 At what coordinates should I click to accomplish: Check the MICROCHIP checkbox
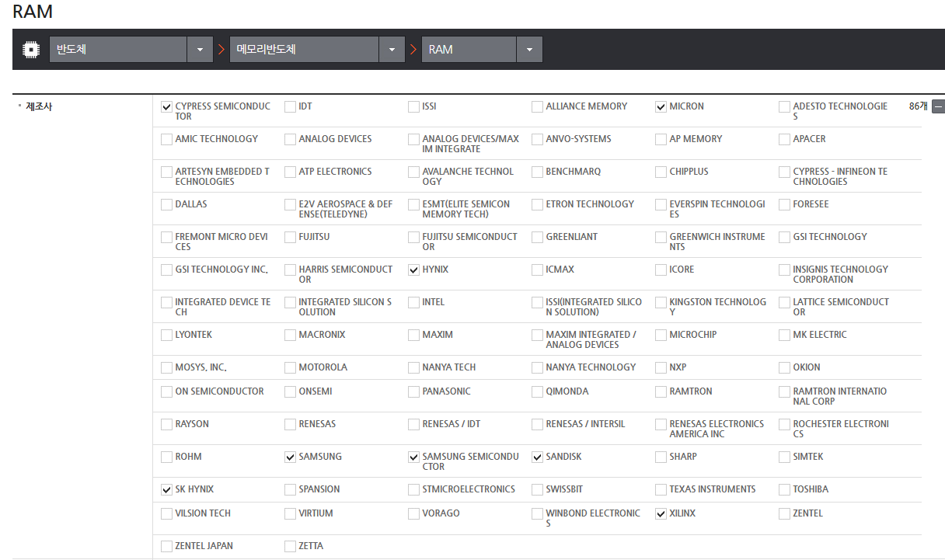pos(661,335)
